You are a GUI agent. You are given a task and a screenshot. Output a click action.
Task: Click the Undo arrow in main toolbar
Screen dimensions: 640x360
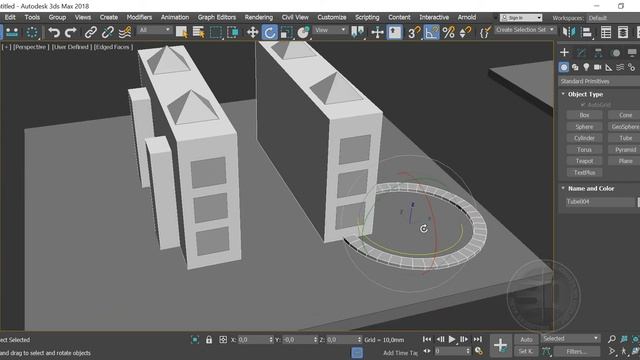click(54, 32)
